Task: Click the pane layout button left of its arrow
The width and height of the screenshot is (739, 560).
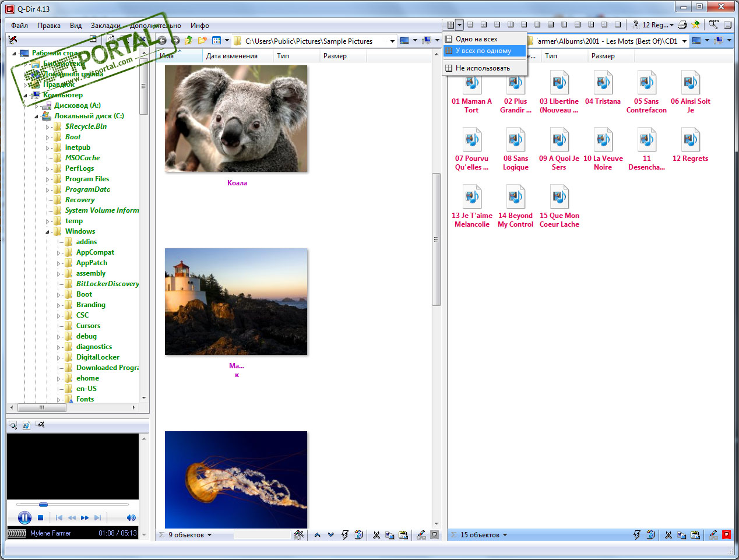Action: tap(450, 24)
